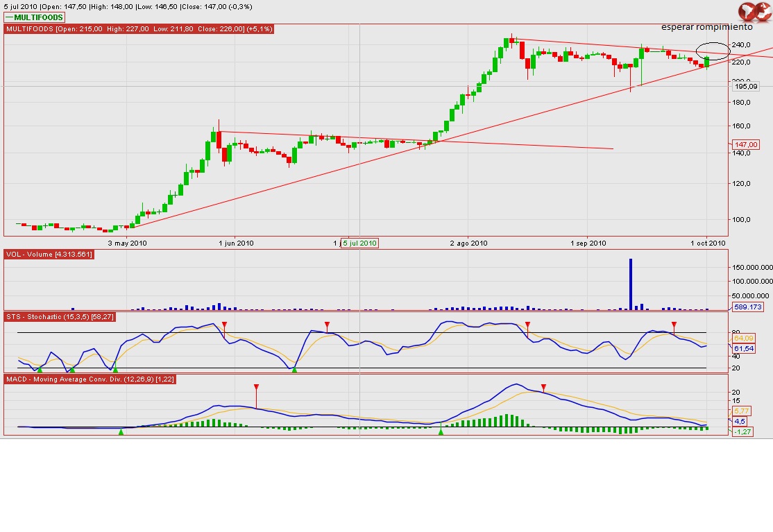Open the STS - Stochastic indicator label
This screenshot has height=532, width=773.
[60, 316]
